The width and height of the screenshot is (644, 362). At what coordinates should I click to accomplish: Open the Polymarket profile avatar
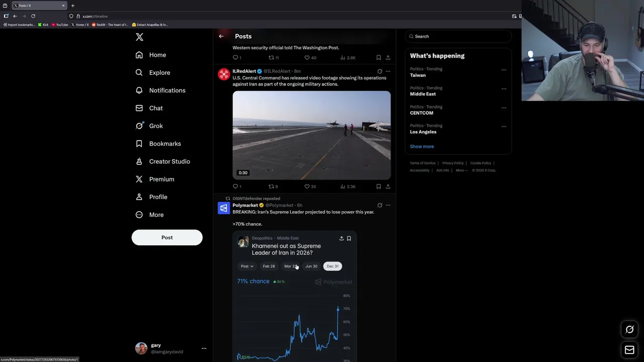(224, 208)
